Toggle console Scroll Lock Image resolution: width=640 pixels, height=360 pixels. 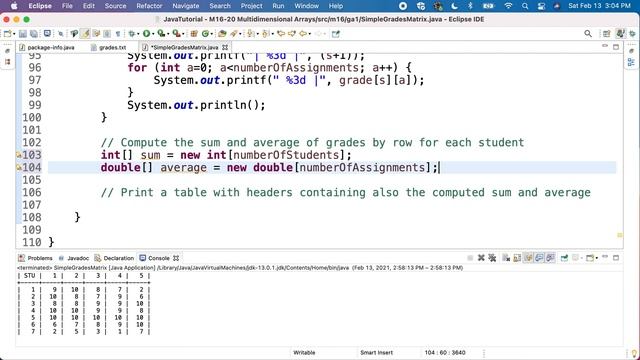click(x=517, y=258)
